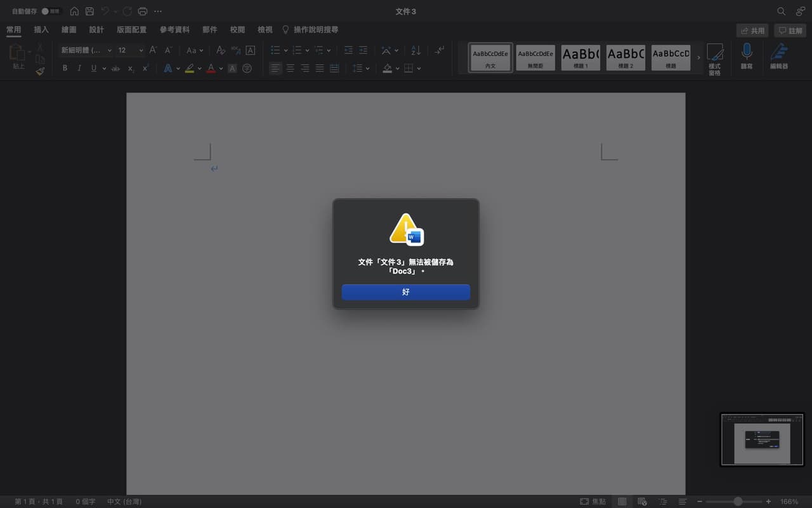Switch to the 插入 tab
The height and width of the screenshot is (508, 812).
pos(41,30)
